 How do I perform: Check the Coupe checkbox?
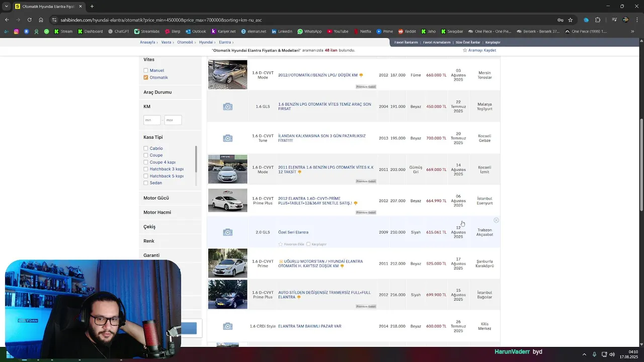pos(146,155)
